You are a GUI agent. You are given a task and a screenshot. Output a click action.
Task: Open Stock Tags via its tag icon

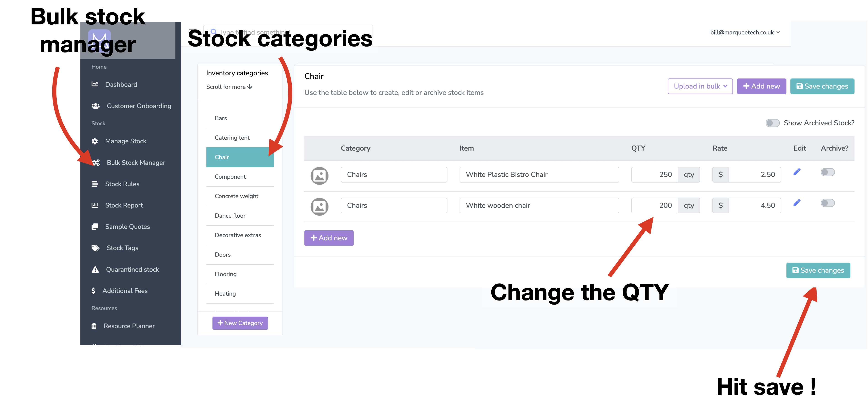point(95,248)
